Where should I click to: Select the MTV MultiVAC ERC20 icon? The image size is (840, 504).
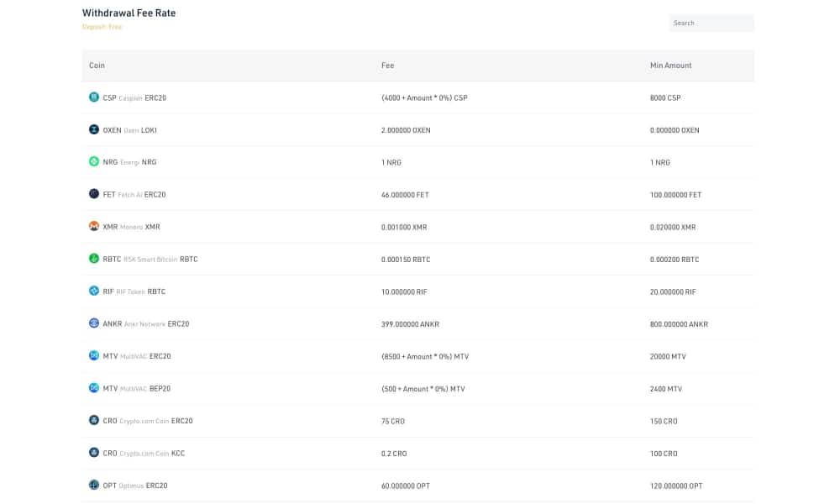click(94, 355)
